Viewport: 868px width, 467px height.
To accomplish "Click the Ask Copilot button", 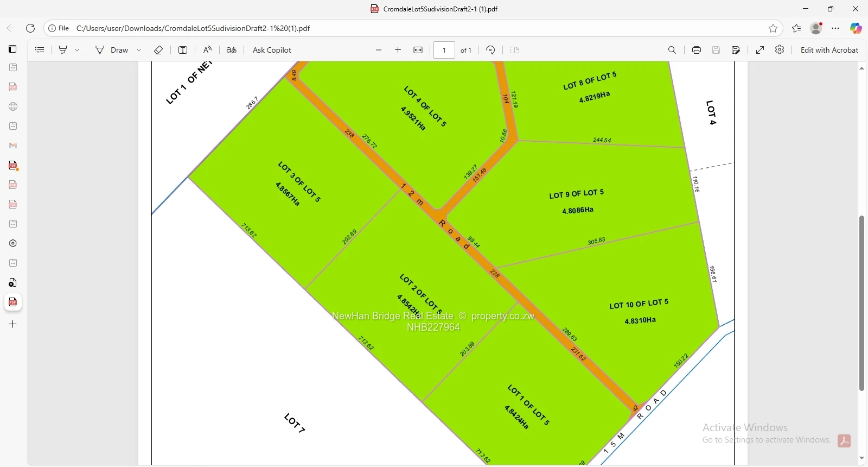I will [272, 50].
